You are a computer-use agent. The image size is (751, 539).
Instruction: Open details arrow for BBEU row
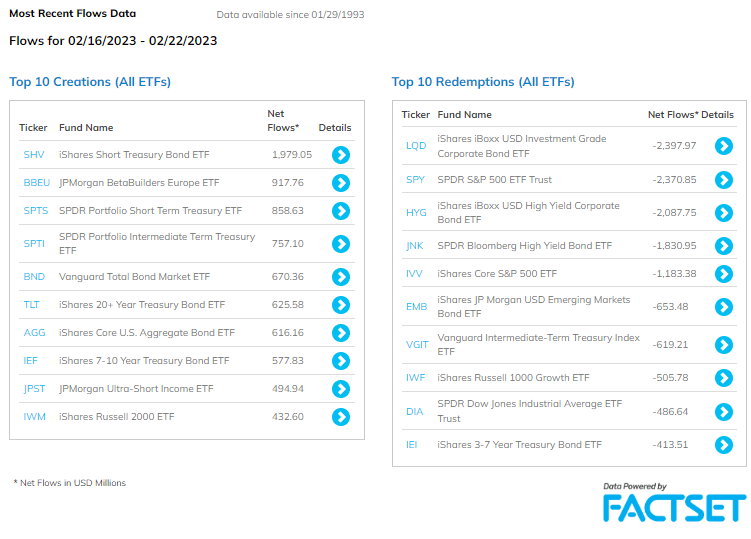pyautogui.click(x=341, y=183)
